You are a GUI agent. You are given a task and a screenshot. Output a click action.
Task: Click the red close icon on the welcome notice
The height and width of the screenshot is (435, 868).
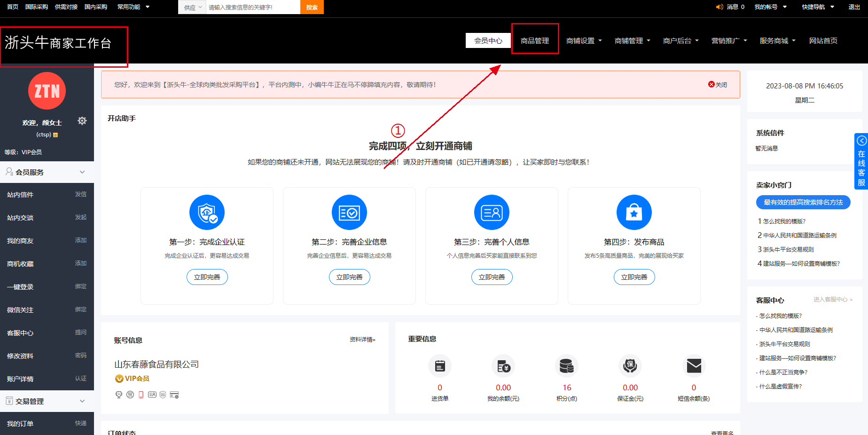click(x=712, y=84)
